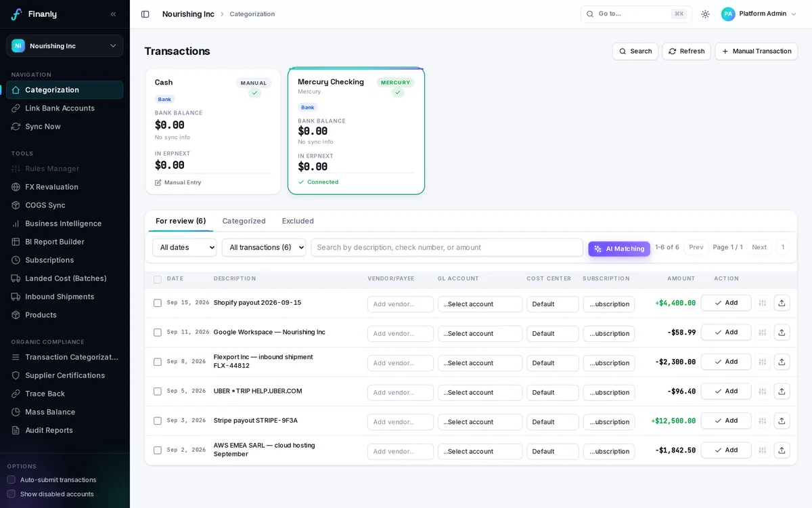This screenshot has height=508, width=812.
Task: Click the PA avatar circle
Action: point(728,14)
